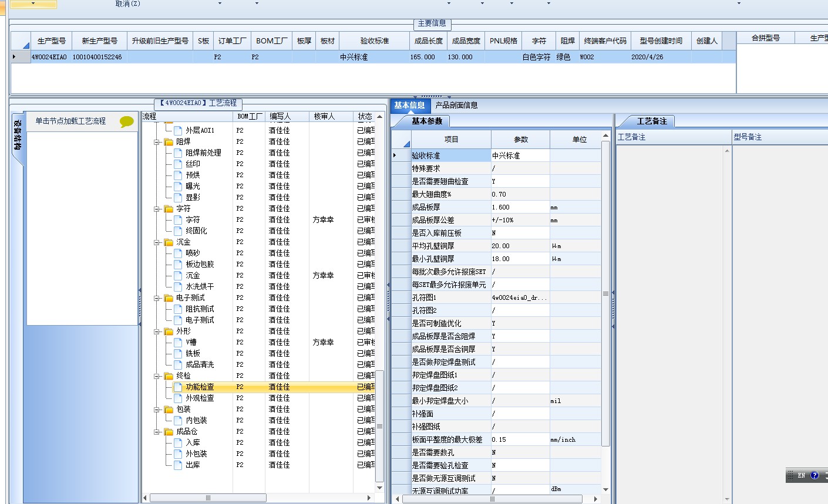Click the 取消(Z) menu item
Screen dimensions: 828x504
128,4
